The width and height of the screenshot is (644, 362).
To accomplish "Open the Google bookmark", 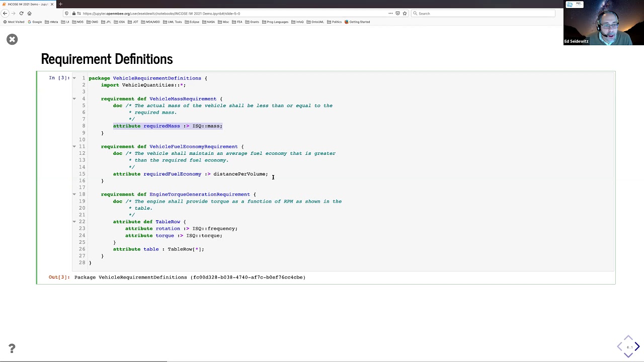I will point(35,22).
